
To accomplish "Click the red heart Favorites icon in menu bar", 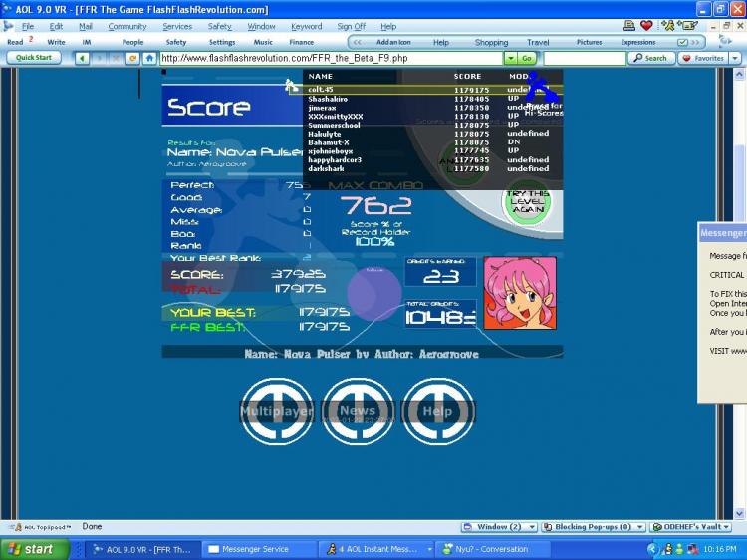I will (x=646, y=26).
